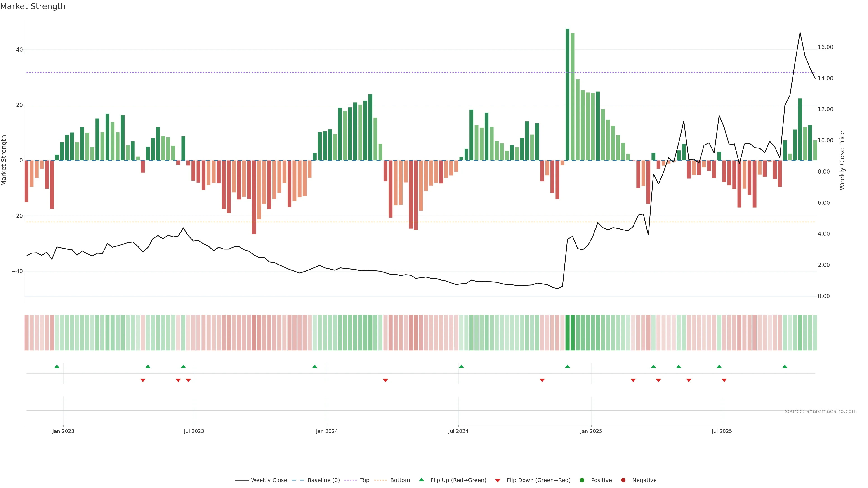Click the Jan 2025 axis label
Image resolution: width=868 pixels, height=488 pixels.
[591, 431]
